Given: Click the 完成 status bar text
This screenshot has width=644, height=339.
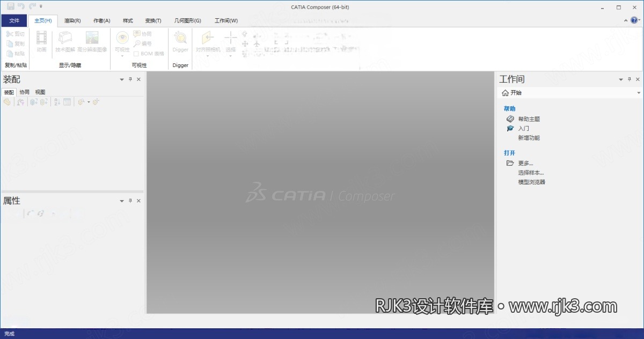Looking at the screenshot, I should point(9,334).
